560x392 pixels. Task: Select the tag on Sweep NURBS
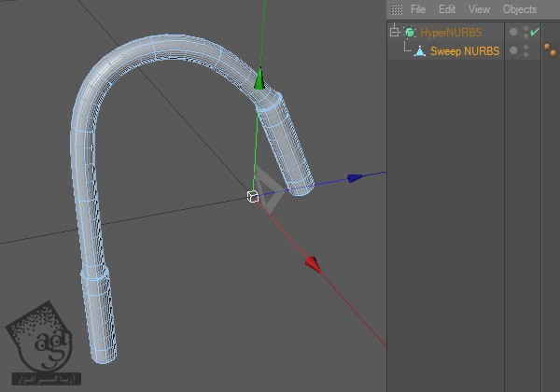(x=550, y=49)
